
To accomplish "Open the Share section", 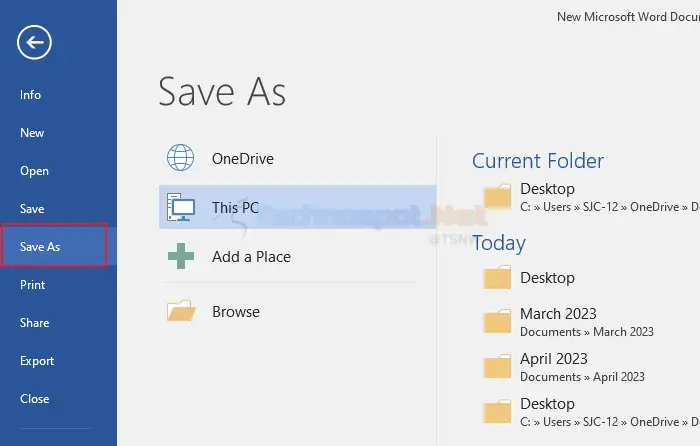I will pos(34,323).
